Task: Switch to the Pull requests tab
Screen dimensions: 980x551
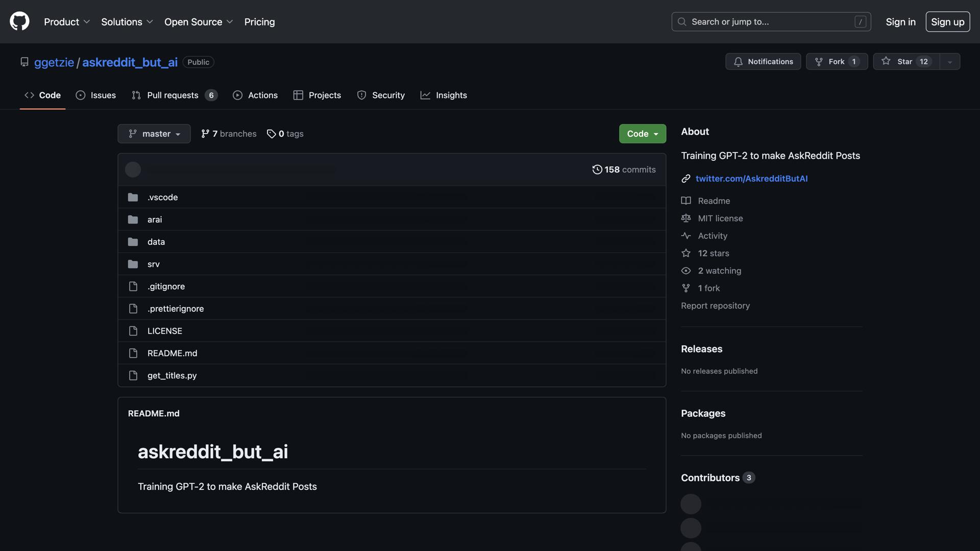Action: point(173,95)
